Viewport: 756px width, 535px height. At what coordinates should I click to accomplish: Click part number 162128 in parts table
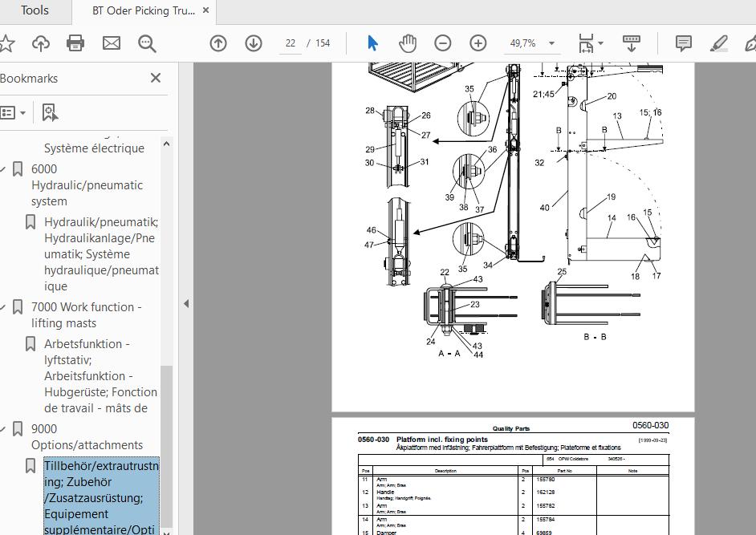(545, 492)
